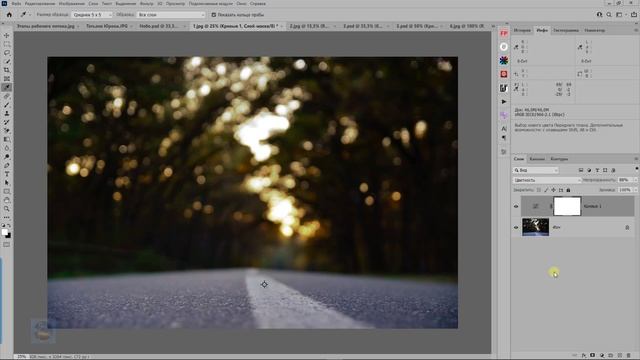Toggle lock image pixels brush icon
640x360 pixels.
pyautogui.click(x=546, y=190)
